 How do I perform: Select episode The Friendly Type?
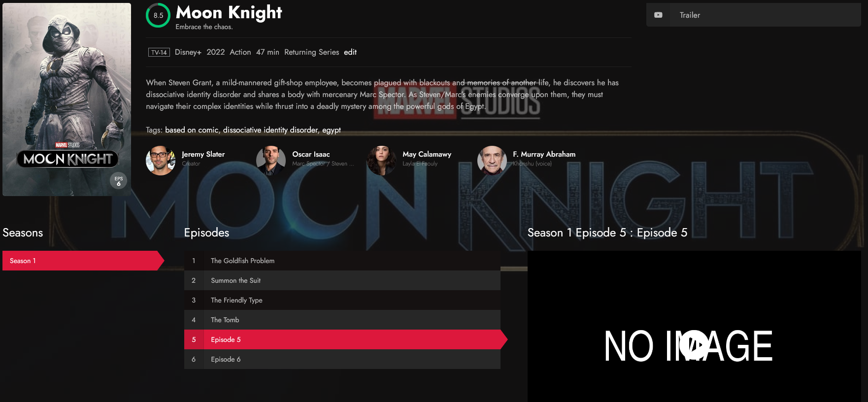(x=342, y=300)
